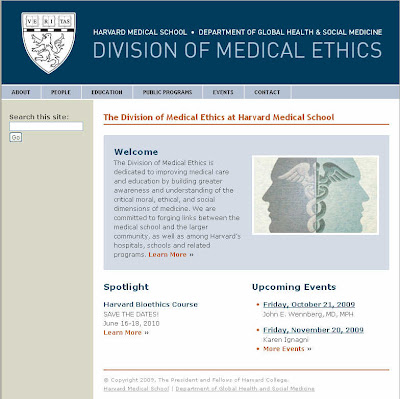Click the Harvard Veritas shield logo

[x=49, y=43]
